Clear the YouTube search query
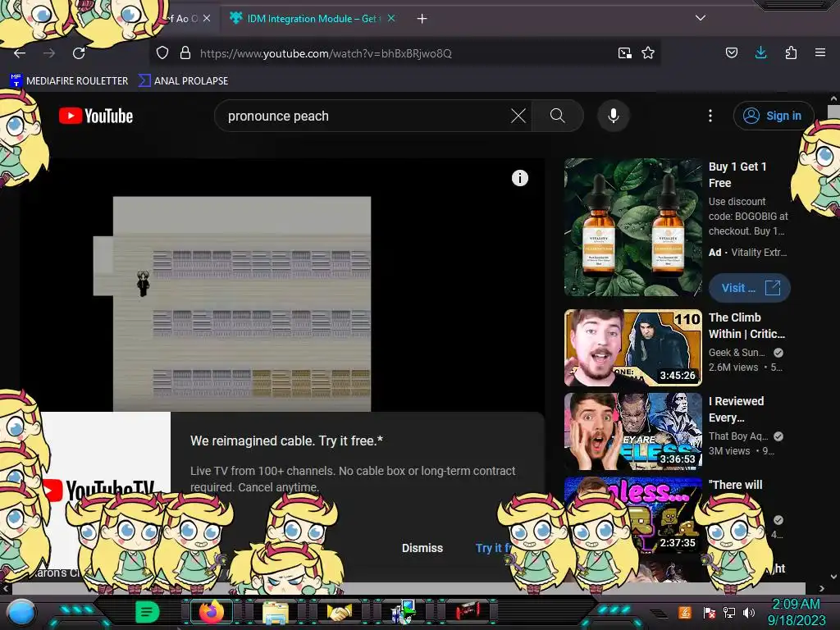840x630 pixels. 518,116
